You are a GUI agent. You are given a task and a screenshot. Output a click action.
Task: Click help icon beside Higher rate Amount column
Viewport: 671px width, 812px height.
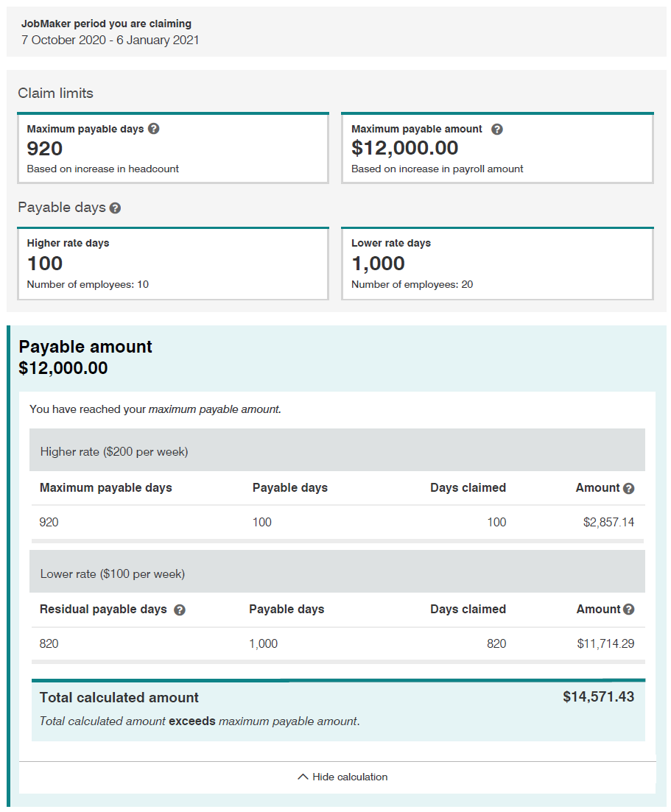[x=628, y=488]
